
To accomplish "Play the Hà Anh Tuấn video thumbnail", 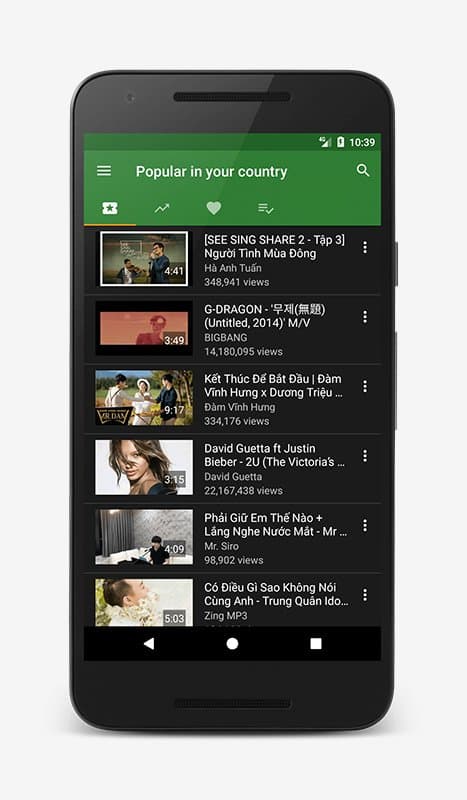I will pos(144,259).
